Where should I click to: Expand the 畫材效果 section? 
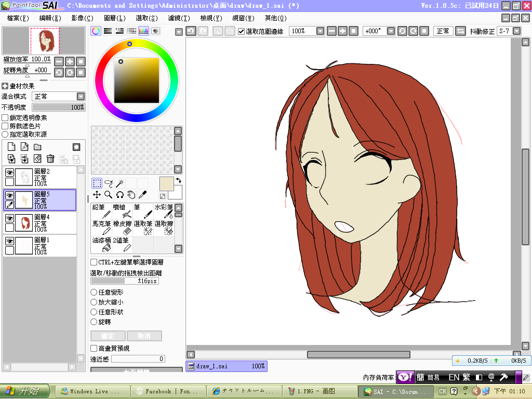click(5, 86)
